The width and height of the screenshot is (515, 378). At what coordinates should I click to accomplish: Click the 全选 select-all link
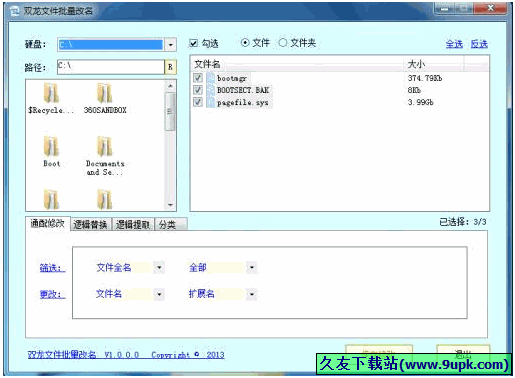[454, 44]
